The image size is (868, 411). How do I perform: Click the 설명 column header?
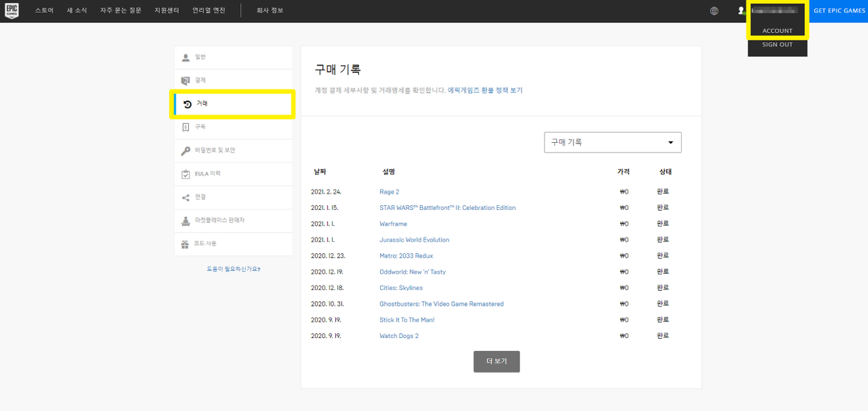pyautogui.click(x=389, y=172)
